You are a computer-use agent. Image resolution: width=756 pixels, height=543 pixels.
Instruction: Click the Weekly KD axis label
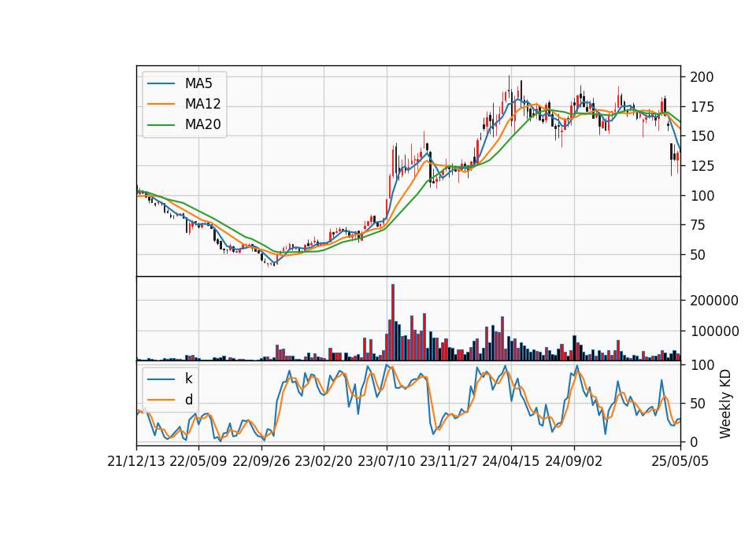[724, 404]
